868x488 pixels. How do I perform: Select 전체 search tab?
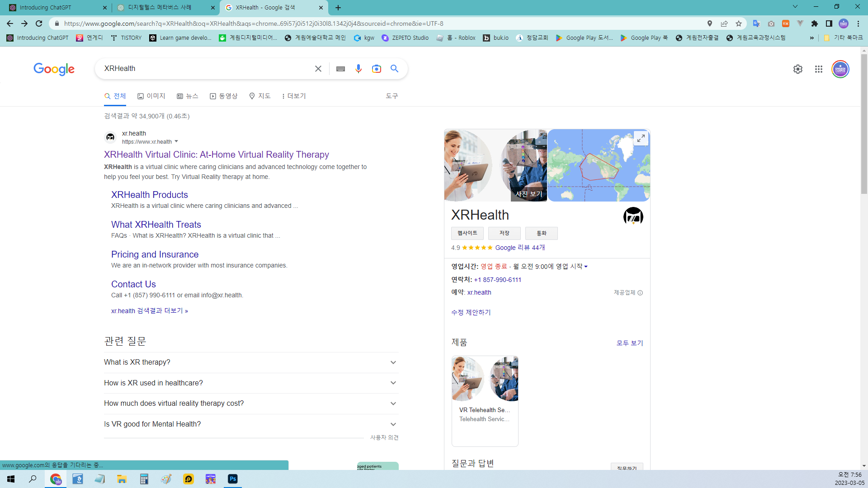coord(115,96)
